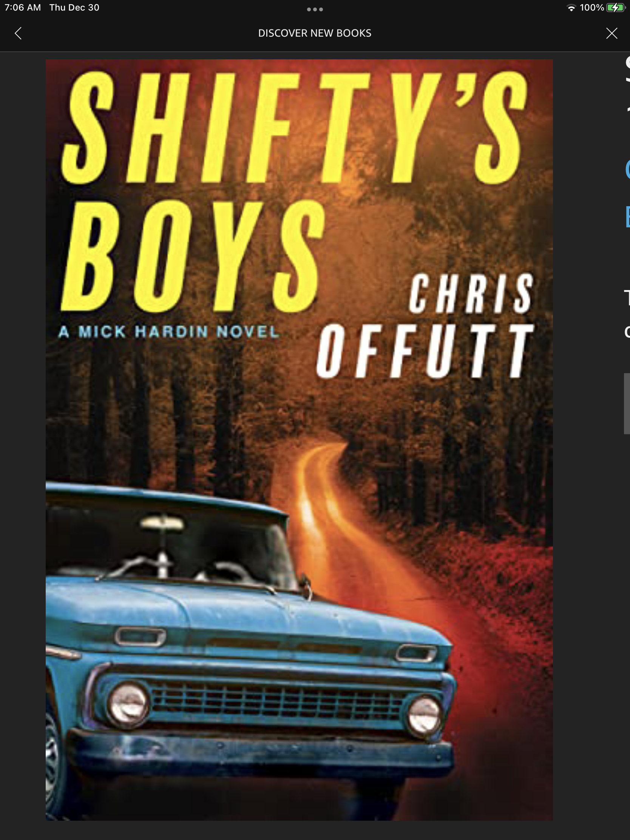
Task: Tap the CHRIS OFFUTT author name on cover
Action: point(425,326)
